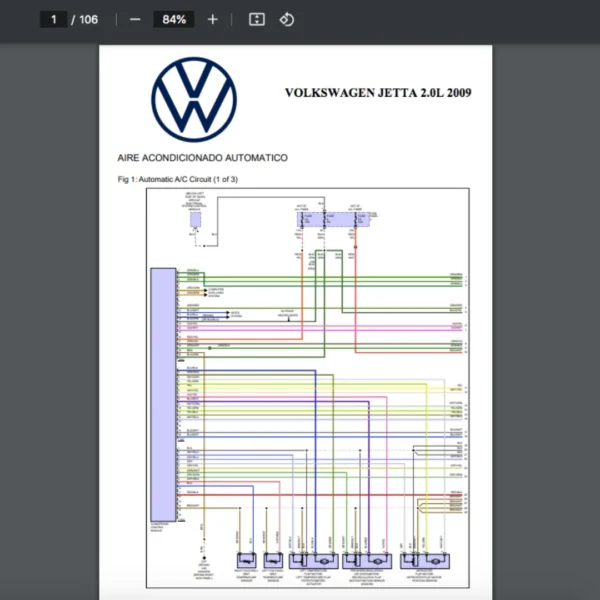
Task: Rotate the document with the rotate icon
Action: pos(287,20)
